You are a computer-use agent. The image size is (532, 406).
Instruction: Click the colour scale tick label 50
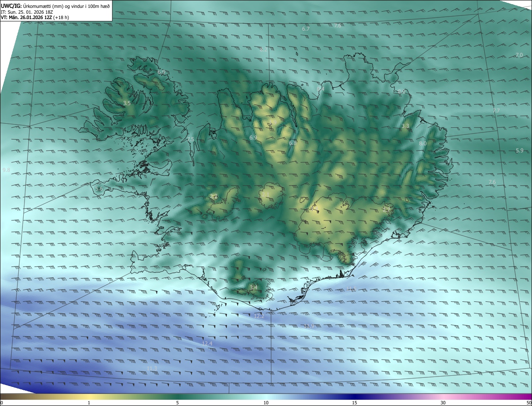pyautogui.click(x=529, y=403)
